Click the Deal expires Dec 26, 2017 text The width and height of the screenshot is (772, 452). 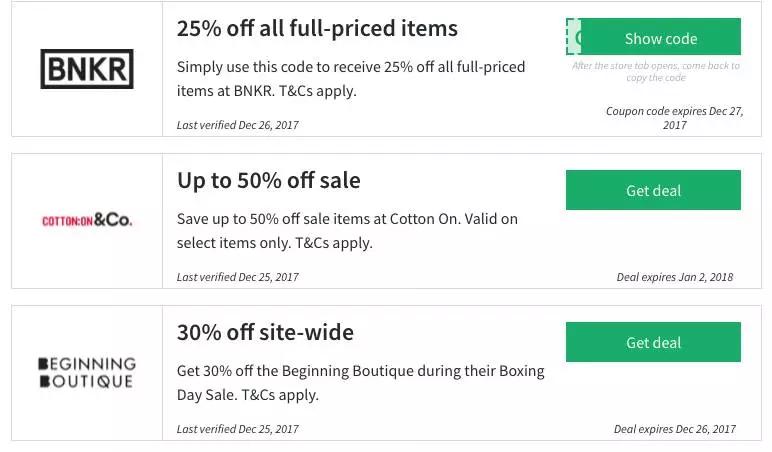(674, 429)
